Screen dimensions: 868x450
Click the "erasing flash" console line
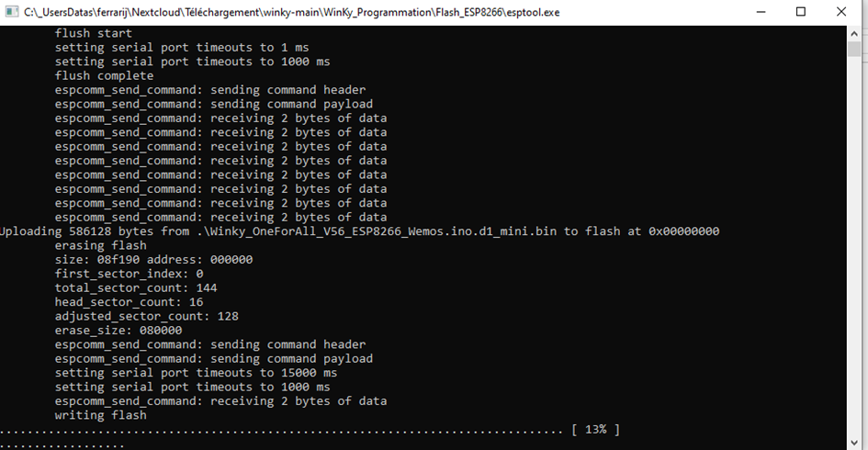pyautogui.click(x=101, y=245)
